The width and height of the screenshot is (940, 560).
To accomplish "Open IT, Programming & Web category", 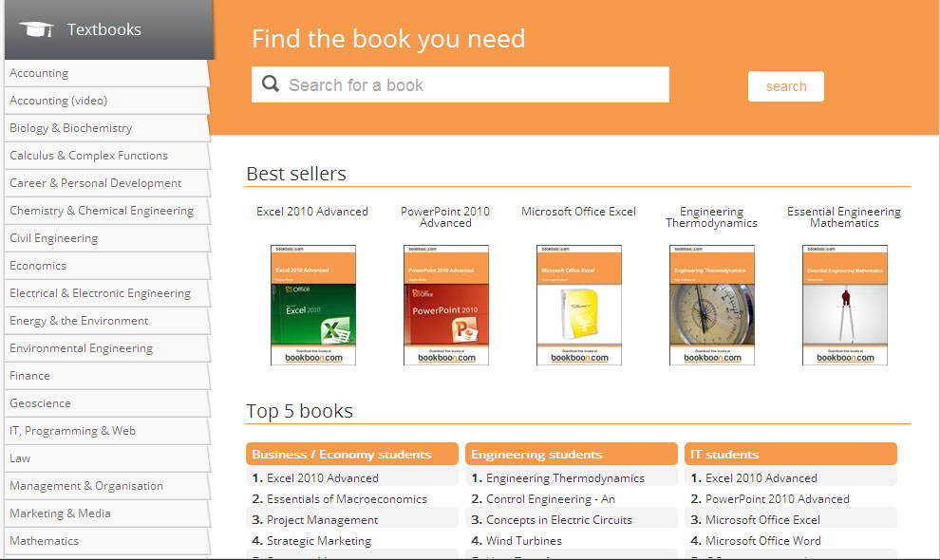I will point(106,432).
